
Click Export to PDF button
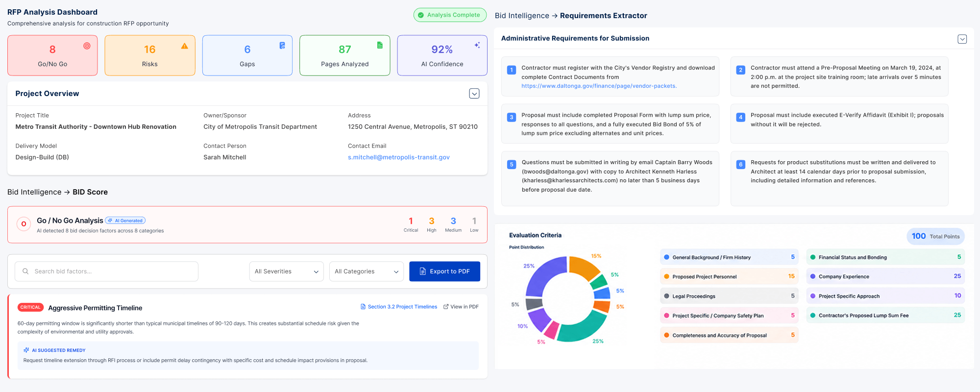(444, 271)
